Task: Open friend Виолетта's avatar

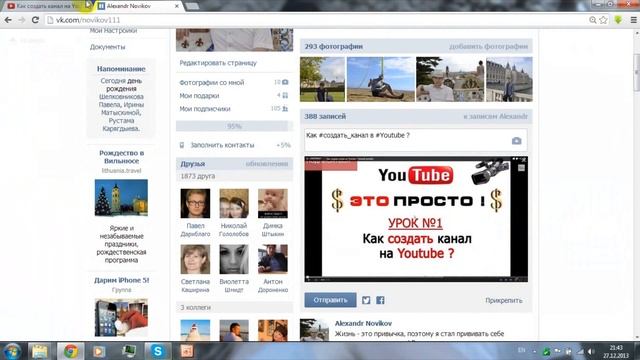Action: 234,259
